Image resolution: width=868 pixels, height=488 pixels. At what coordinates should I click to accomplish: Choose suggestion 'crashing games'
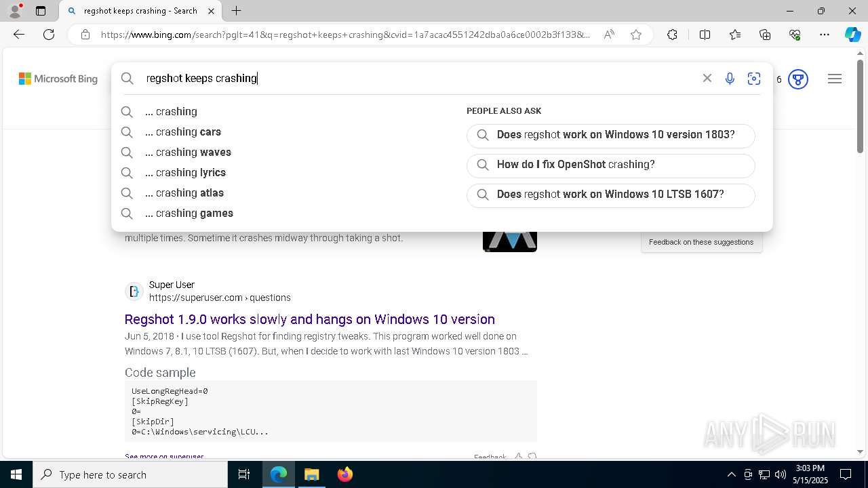pyautogui.click(x=189, y=213)
